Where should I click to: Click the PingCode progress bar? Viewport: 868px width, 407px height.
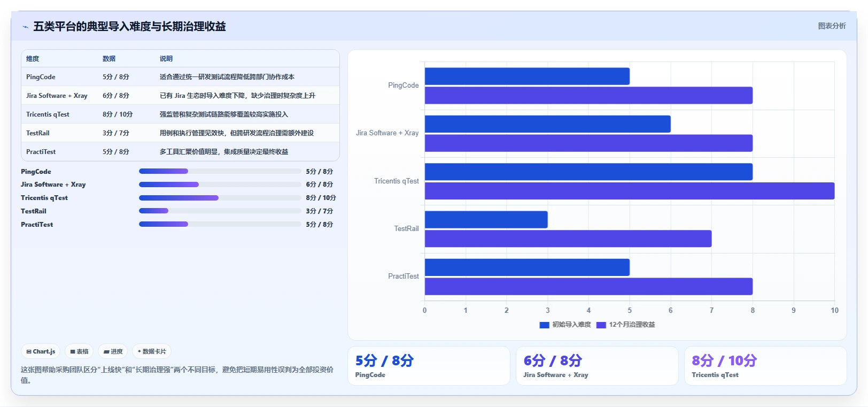click(x=220, y=171)
